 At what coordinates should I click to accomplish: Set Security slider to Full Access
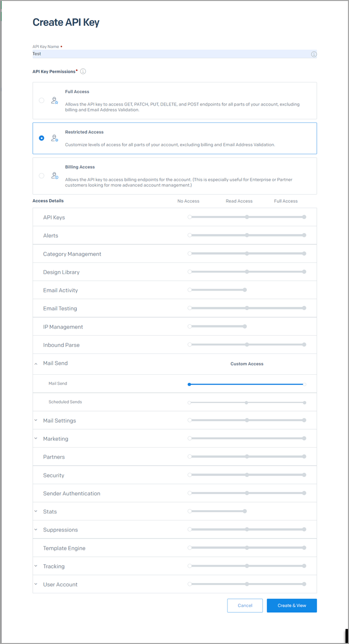tap(304, 475)
